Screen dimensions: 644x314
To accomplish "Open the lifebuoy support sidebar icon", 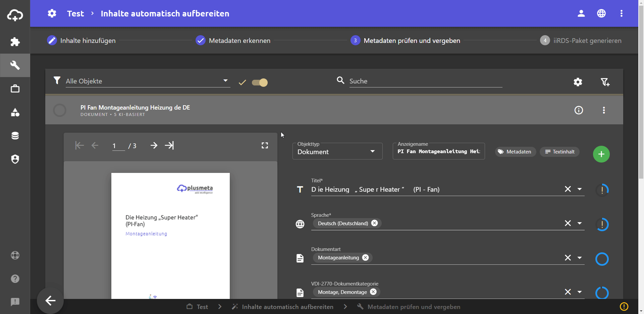I will click(15, 255).
